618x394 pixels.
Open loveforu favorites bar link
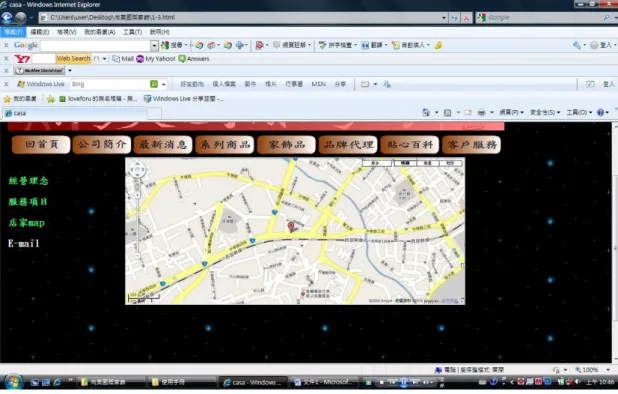pyautogui.click(x=98, y=99)
